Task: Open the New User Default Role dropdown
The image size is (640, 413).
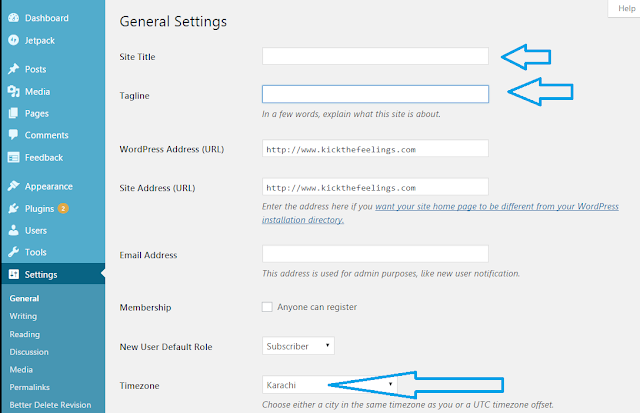Action: (x=298, y=346)
